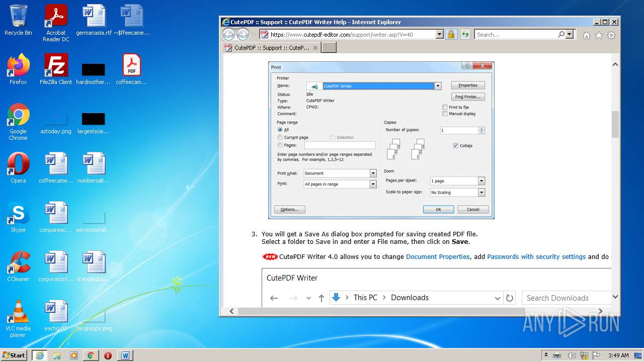
Task: Open a new blank tab
Action: [329, 48]
